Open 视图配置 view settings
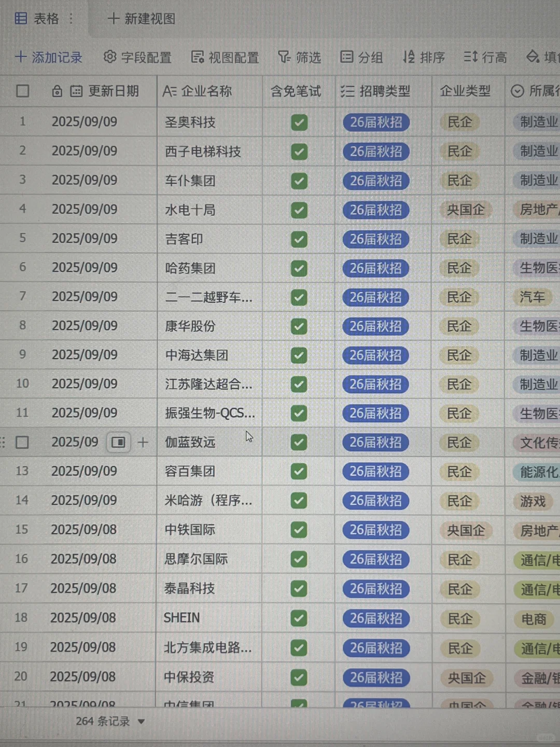 pyautogui.click(x=225, y=57)
